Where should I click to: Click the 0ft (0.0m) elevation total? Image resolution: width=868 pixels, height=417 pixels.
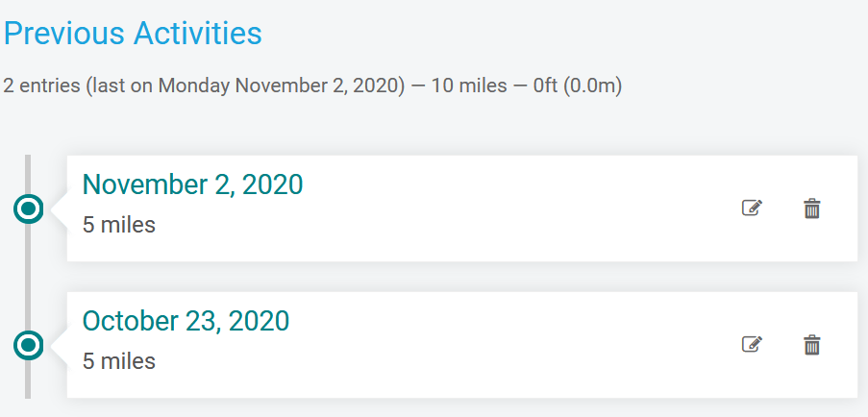tap(578, 86)
